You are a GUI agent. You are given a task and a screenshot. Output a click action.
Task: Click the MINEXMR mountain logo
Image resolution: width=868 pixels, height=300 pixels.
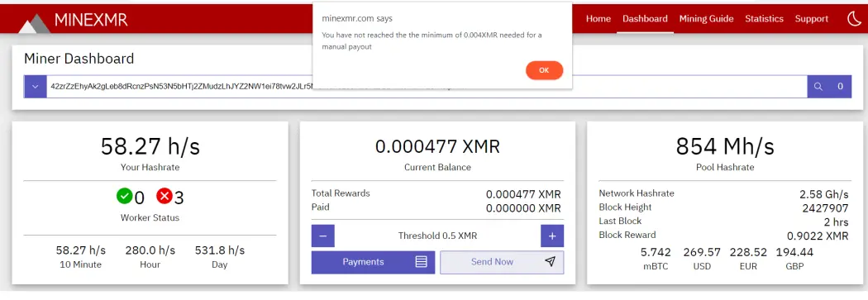35,23
